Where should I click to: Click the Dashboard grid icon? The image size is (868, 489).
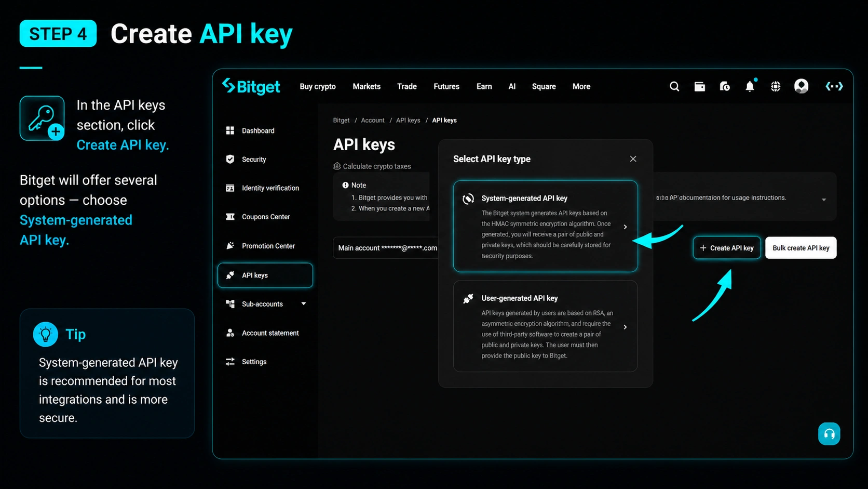pyautogui.click(x=230, y=130)
